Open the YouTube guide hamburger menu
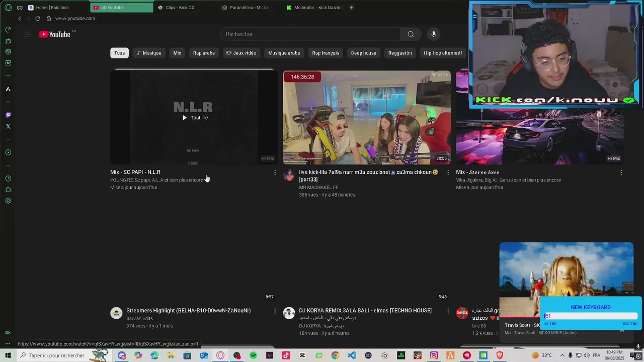Screen dimensions: 644x362 [x=27, y=34]
